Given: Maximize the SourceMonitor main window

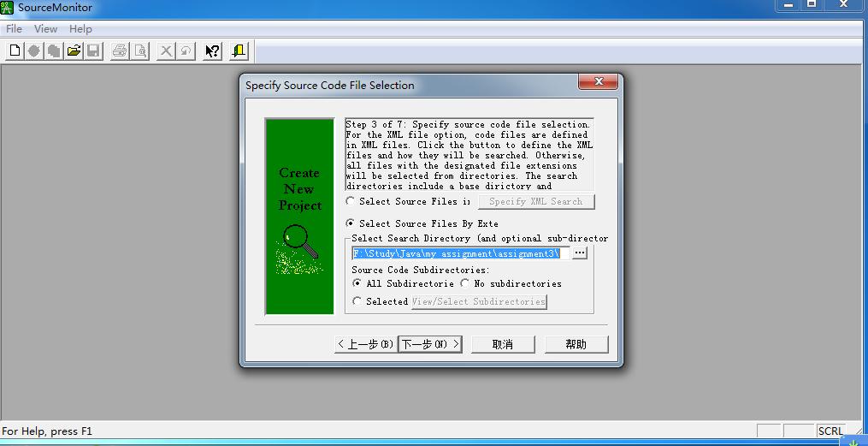Looking at the screenshot, I should [812, 4].
